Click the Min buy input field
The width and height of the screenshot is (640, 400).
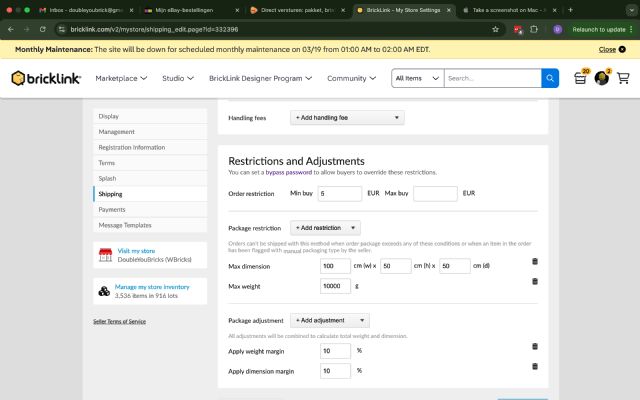tap(341, 193)
